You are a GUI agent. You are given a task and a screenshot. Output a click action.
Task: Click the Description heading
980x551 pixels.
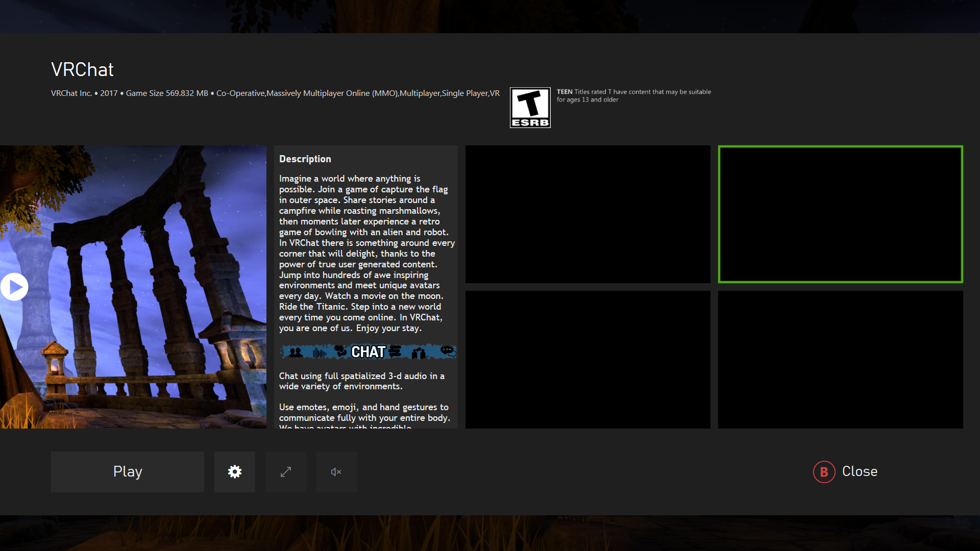(x=305, y=159)
